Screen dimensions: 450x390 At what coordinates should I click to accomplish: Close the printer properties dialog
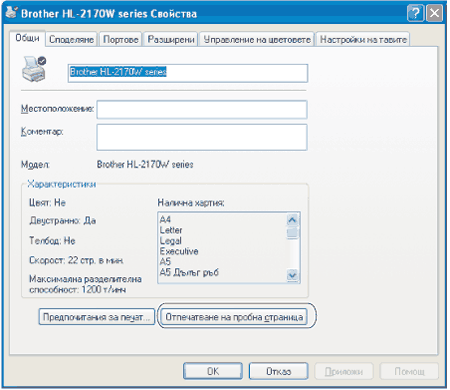point(435,13)
